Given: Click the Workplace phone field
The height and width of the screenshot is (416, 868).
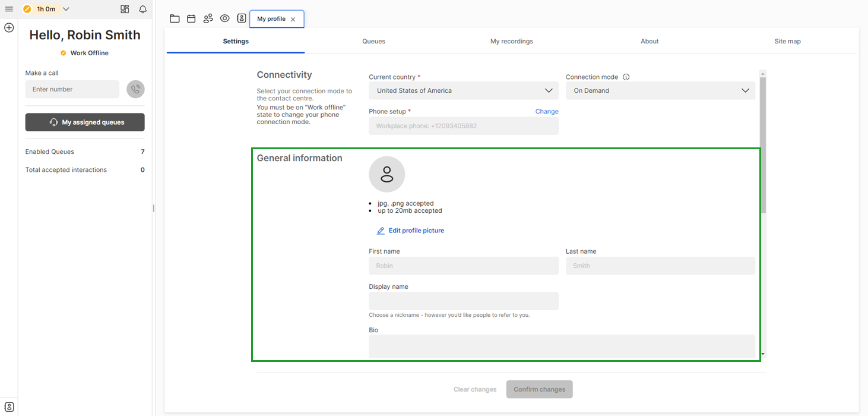Looking at the screenshot, I should 464,126.
